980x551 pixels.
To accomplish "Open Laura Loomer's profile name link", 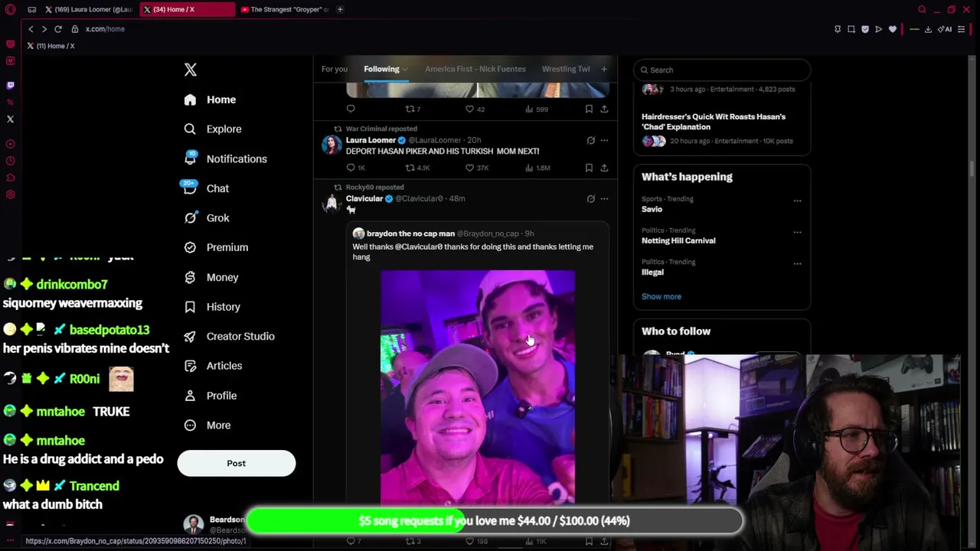I will (371, 141).
